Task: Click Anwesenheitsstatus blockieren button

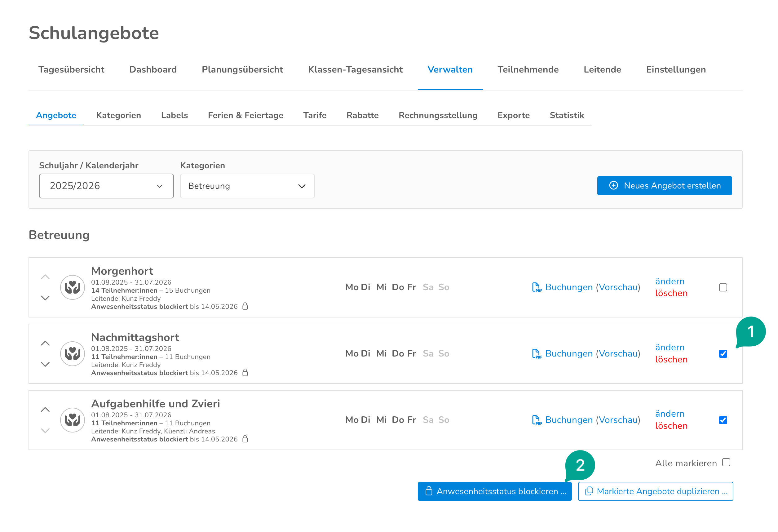Action: click(494, 491)
